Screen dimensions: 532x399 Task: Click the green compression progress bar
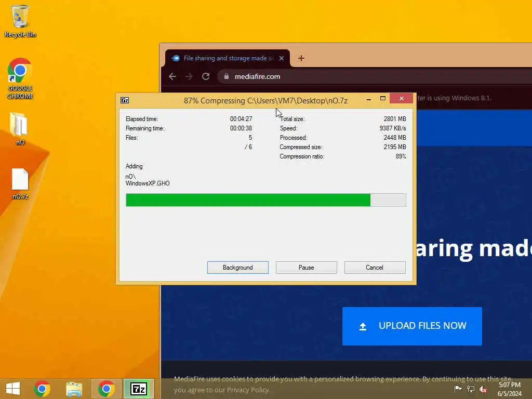coord(265,200)
